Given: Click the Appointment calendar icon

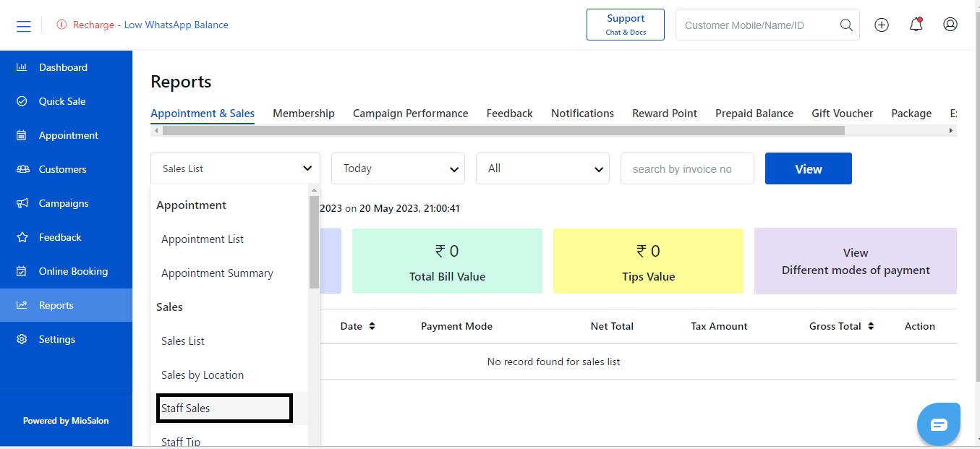Looking at the screenshot, I should [x=22, y=135].
